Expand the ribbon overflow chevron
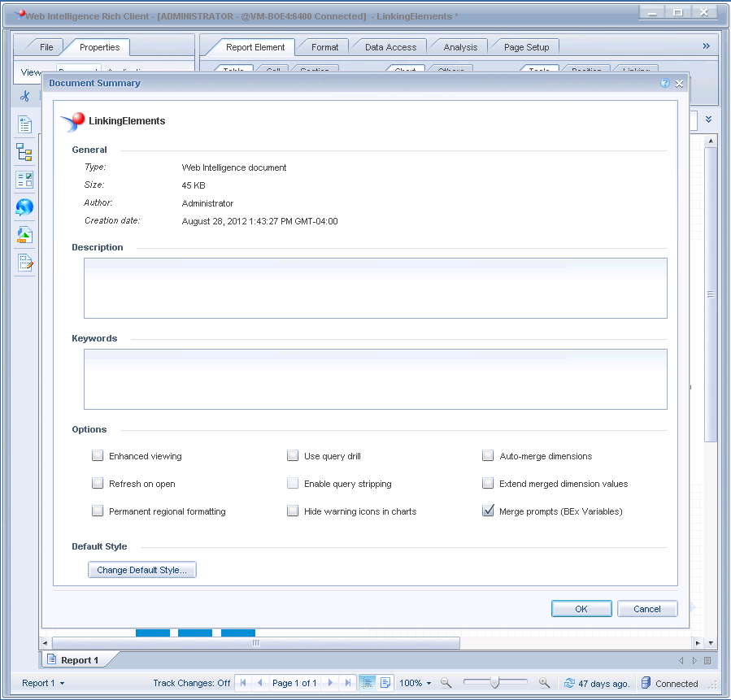The image size is (731, 700). coord(707,46)
